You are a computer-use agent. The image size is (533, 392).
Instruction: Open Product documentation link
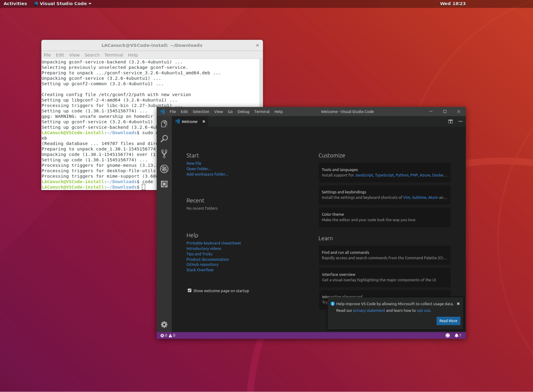[x=207, y=259]
